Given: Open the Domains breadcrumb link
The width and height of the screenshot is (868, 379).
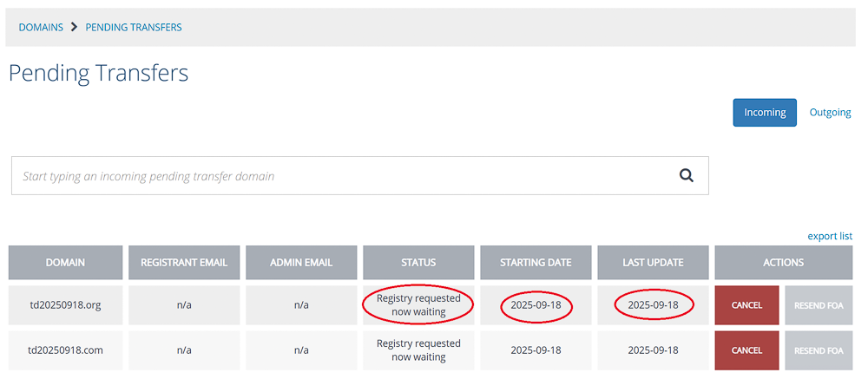Looking at the screenshot, I should pos(41,27).
